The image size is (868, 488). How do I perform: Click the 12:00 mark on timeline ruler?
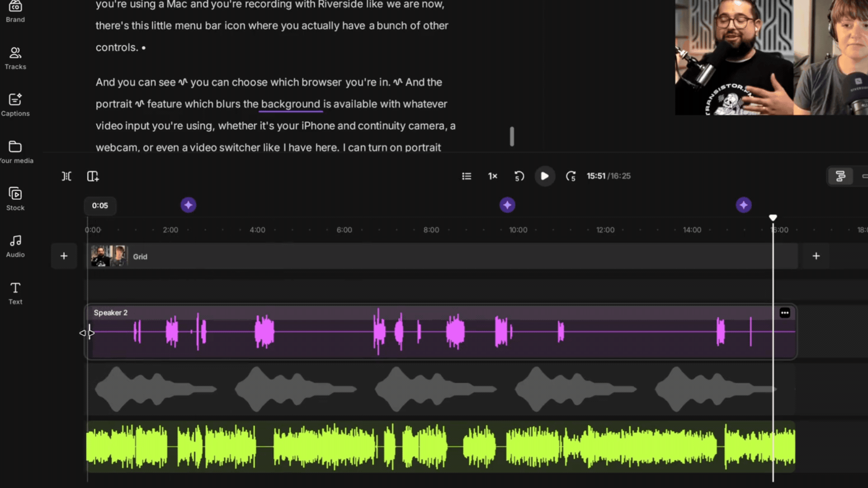coord(605,230)
